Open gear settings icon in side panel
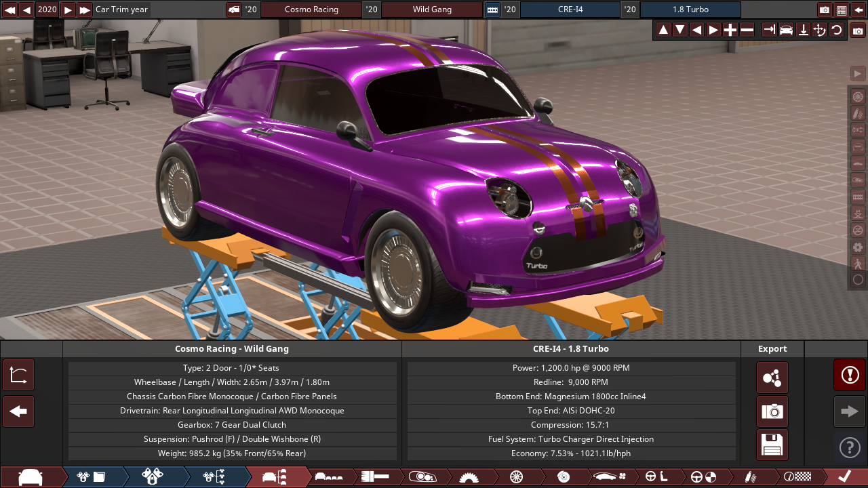 [858, 247]
